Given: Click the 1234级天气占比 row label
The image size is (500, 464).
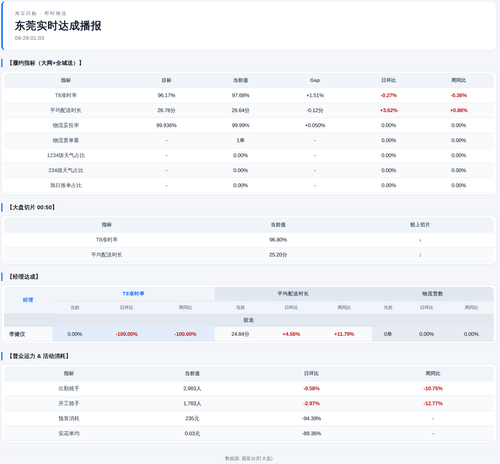Looking at the screenshot, I should tap(66, 155).
